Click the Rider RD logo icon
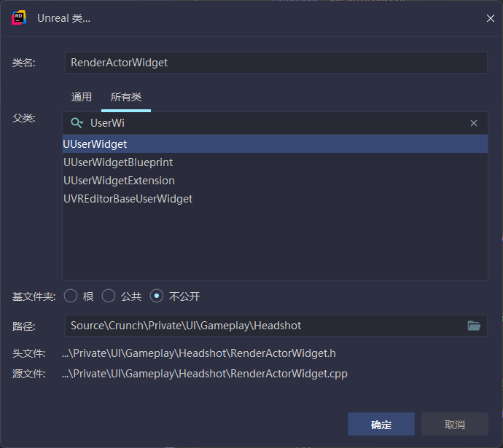This screenshot has width=503, height=448. click(19, 17)
